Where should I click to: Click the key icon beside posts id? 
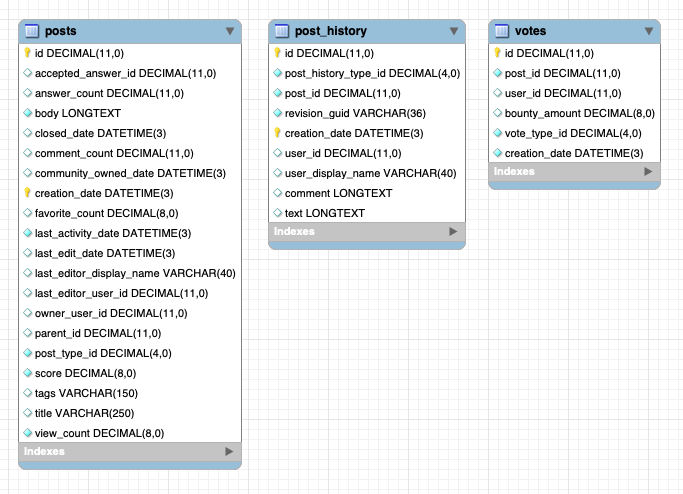pos(27,53)
